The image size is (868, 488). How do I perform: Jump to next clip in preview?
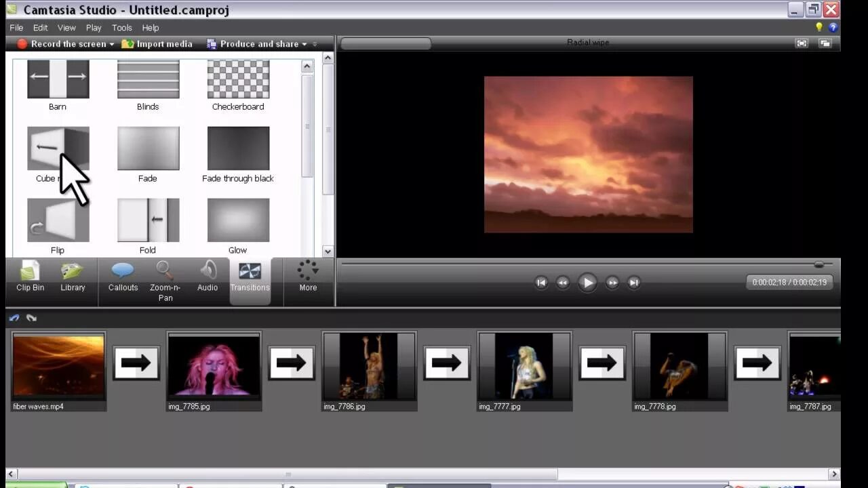click(x=634, y=283)
